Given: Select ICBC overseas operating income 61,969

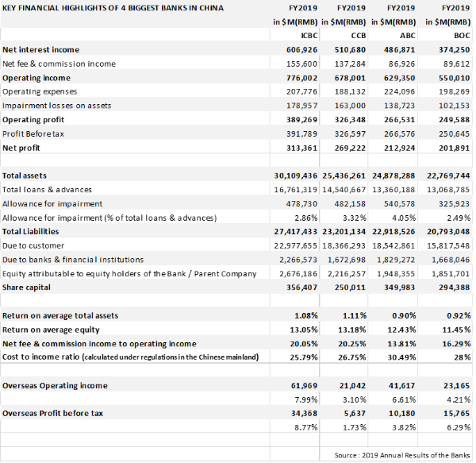Looking at the screenshot, I should pyautogui.click(x=304, y=386).
